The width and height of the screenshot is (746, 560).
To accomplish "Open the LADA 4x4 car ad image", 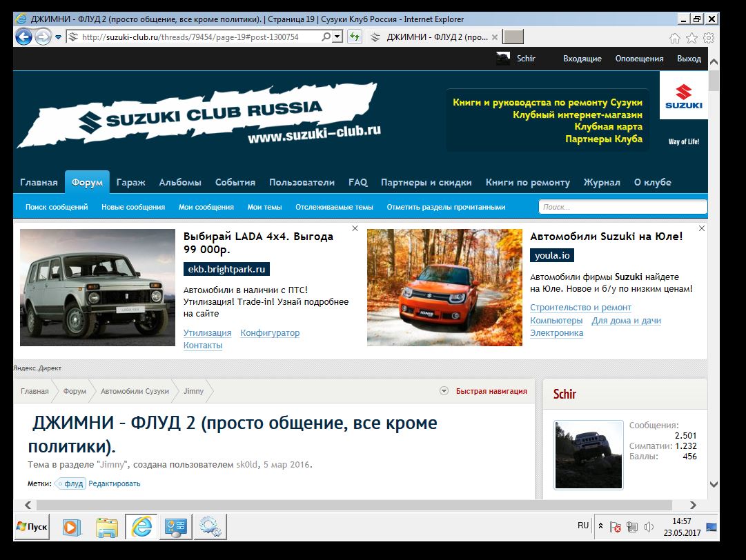I will click(97, 288).
